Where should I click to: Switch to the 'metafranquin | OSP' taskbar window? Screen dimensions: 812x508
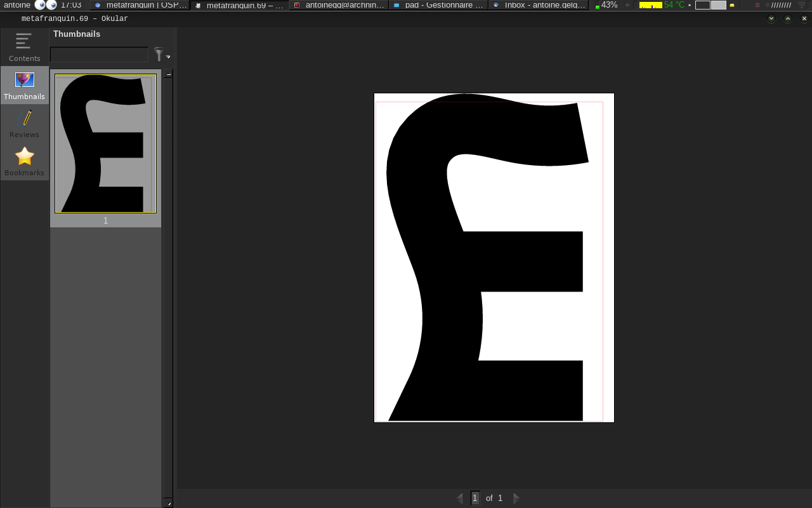(x=140, y=5)
